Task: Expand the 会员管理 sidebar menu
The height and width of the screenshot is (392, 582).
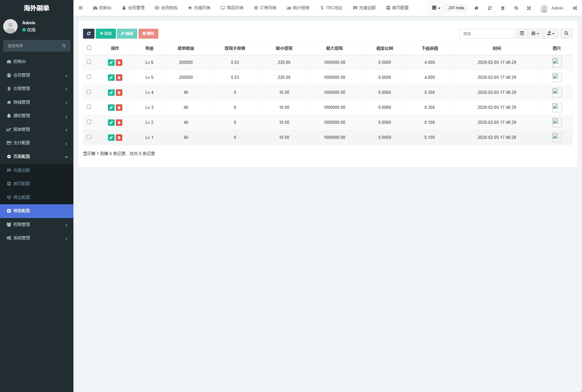Action: [x=37, y=75]
